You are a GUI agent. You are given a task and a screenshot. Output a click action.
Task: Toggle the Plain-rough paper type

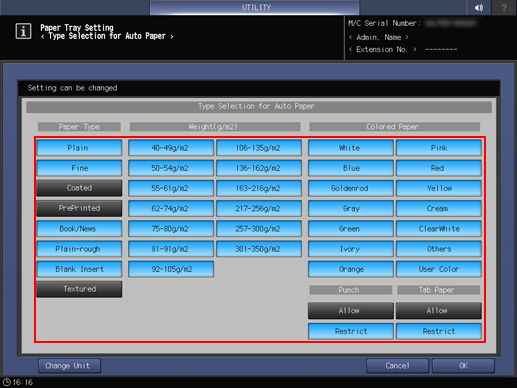[x=79, y=249]
